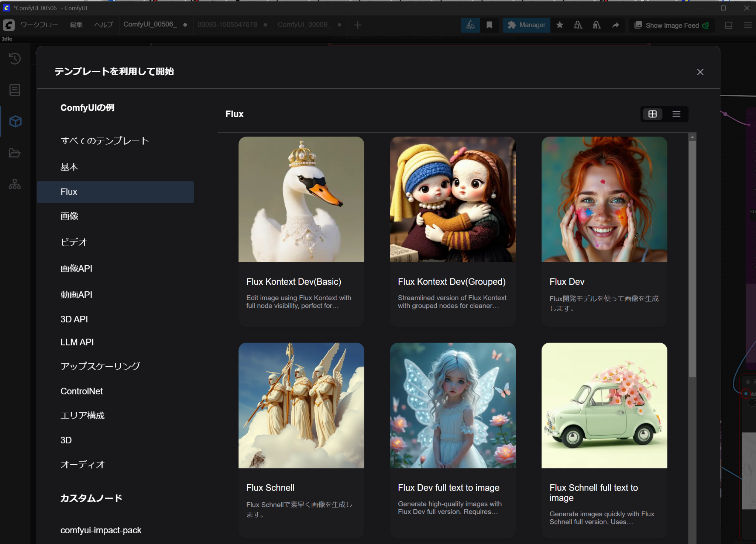This screenshot has height=544, width=756.
Task: Open the ヘルプ menu
Action: 103,25
